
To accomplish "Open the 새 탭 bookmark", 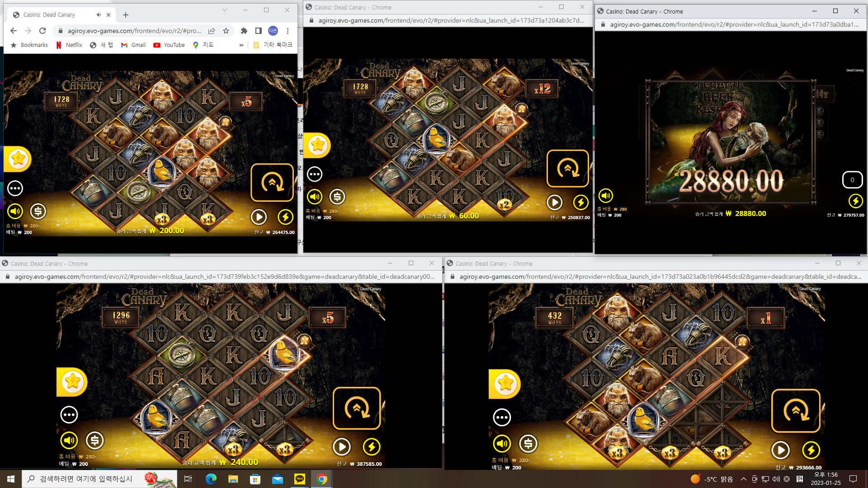I will tap(102, 45).
